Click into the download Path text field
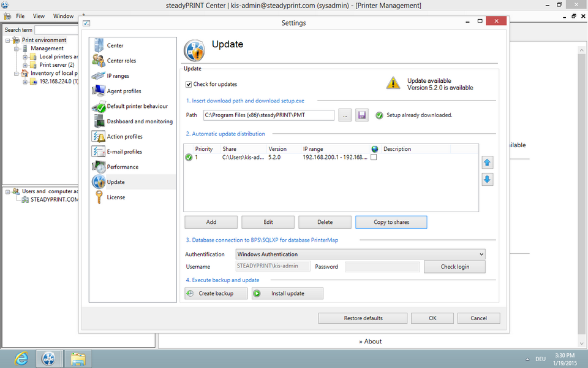 [268, 115]
